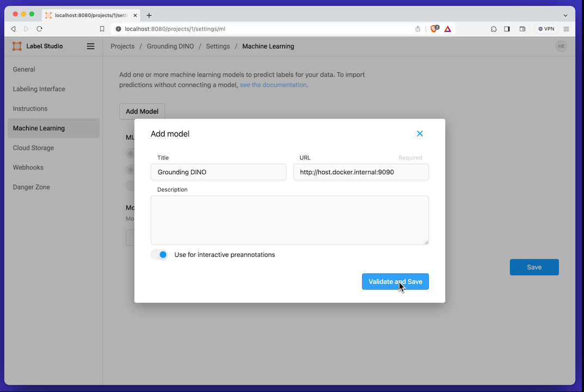
Task: Go back with browser back arrow
Action: pyautogui.click(x=14, y=29)
